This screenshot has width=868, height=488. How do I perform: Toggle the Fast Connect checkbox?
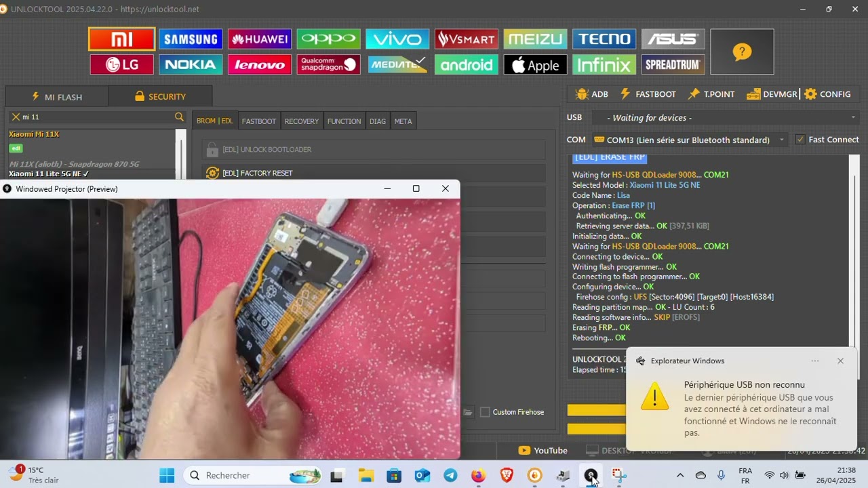pyautogui.click(x=800, y=140)
